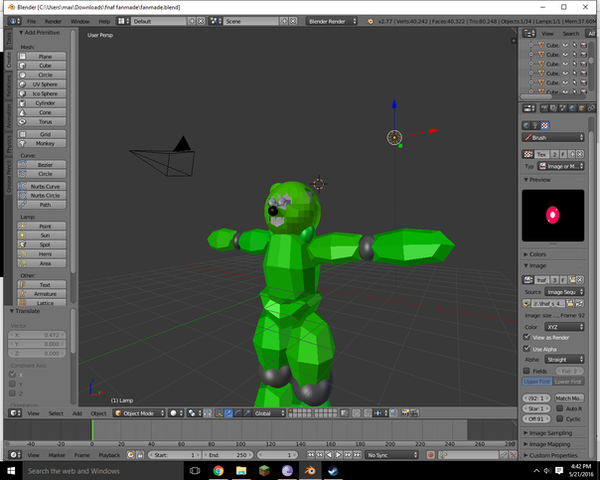
Task: Click the Lower First field-order button
Action: 570,381
